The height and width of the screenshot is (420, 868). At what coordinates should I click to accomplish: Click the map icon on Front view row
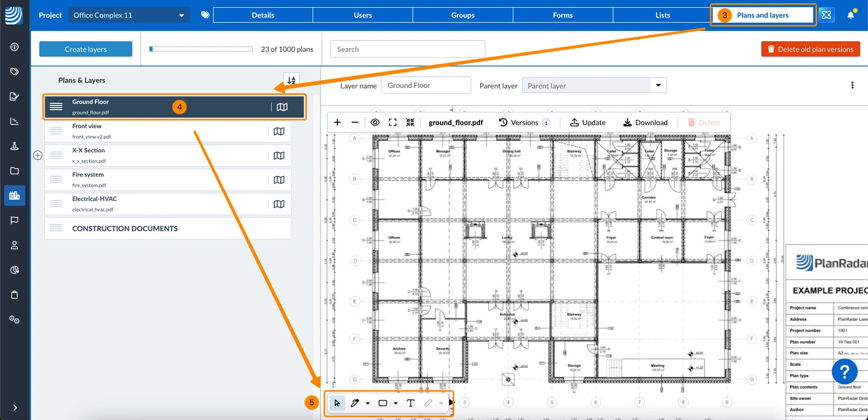pyautogui.click(x=279, y=131)
